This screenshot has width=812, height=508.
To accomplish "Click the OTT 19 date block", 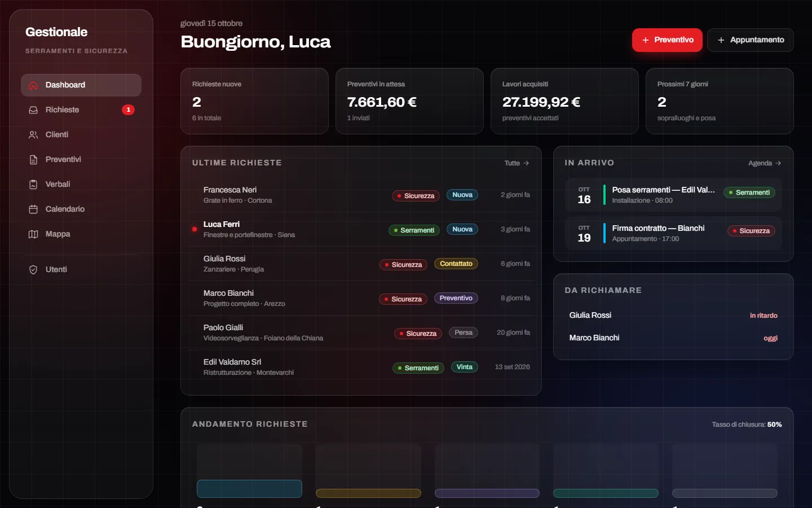I will pos(584,234).
